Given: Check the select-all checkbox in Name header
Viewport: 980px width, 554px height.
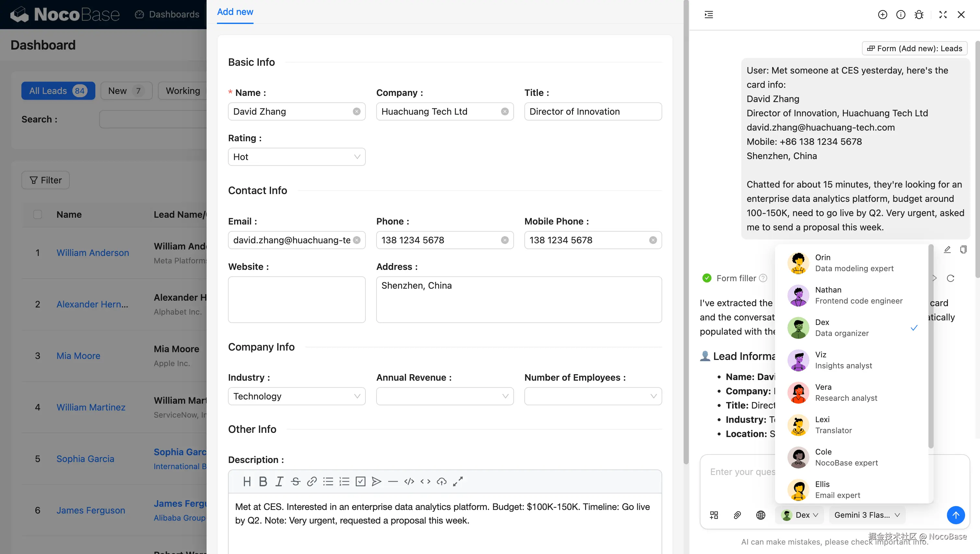Looking at the screenshot, I should pos(37,214).
